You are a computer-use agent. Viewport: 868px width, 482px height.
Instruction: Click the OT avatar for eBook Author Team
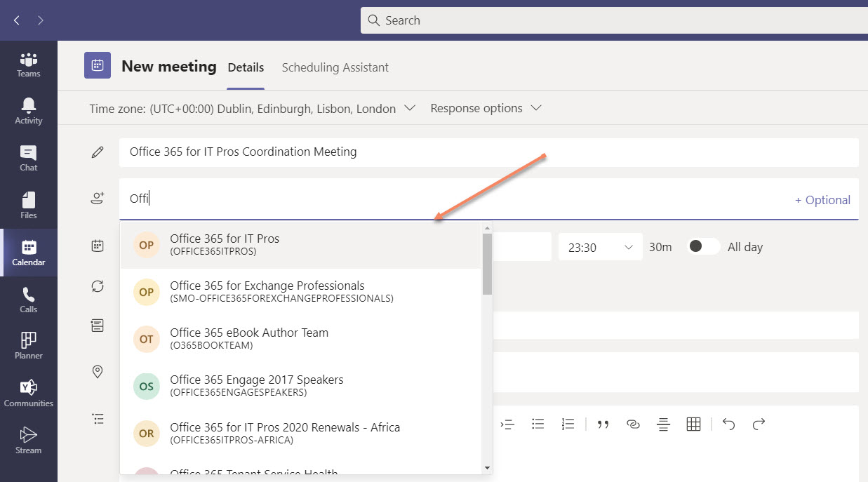147,339
